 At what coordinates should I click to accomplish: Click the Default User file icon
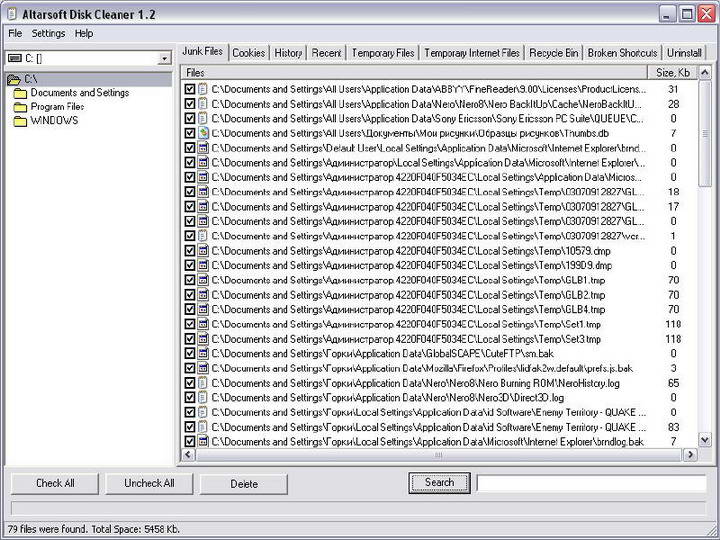[x=203, y=148]
